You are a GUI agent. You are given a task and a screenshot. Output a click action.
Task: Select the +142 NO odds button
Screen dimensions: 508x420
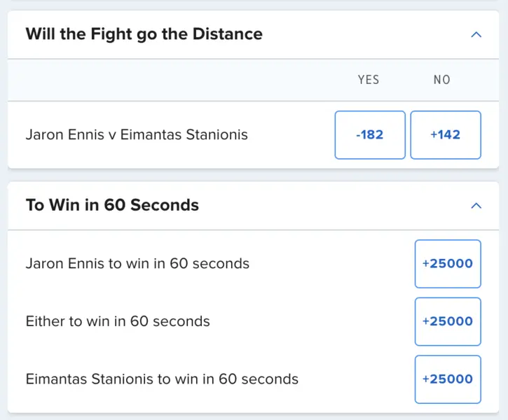point(445,134)
